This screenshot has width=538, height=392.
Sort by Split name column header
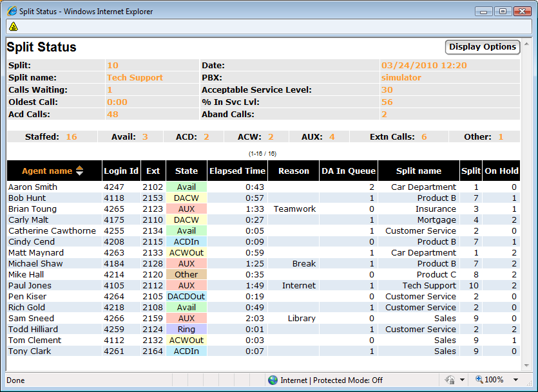point(419,171)
